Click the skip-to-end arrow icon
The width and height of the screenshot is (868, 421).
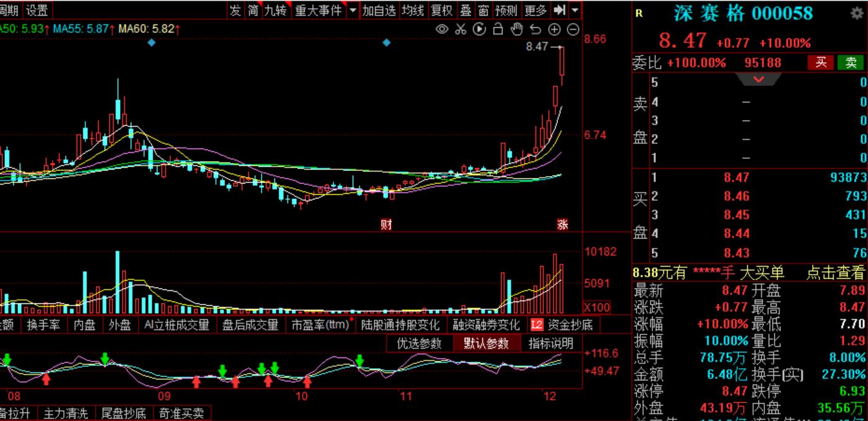point(559,10)
